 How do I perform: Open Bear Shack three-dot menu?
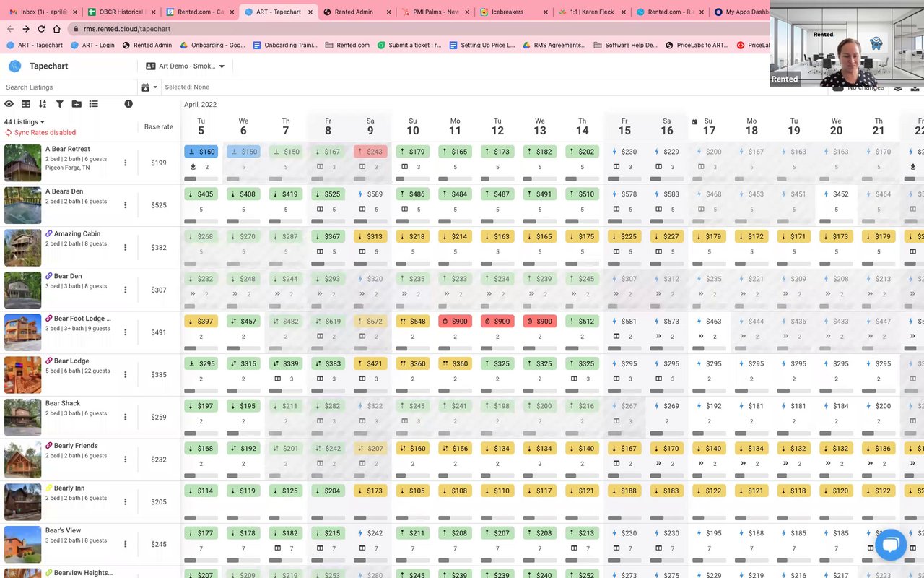coord(125,417)
